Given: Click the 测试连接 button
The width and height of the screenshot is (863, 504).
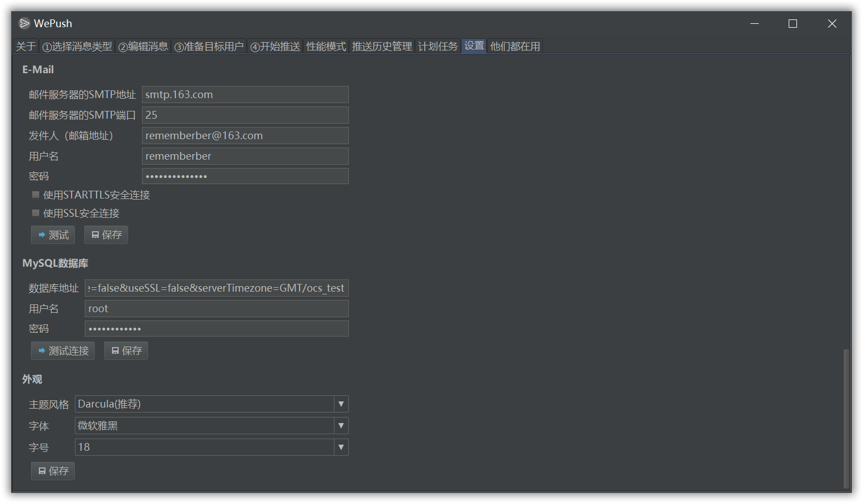Looking at the screenshot, I should pos(63,351).
